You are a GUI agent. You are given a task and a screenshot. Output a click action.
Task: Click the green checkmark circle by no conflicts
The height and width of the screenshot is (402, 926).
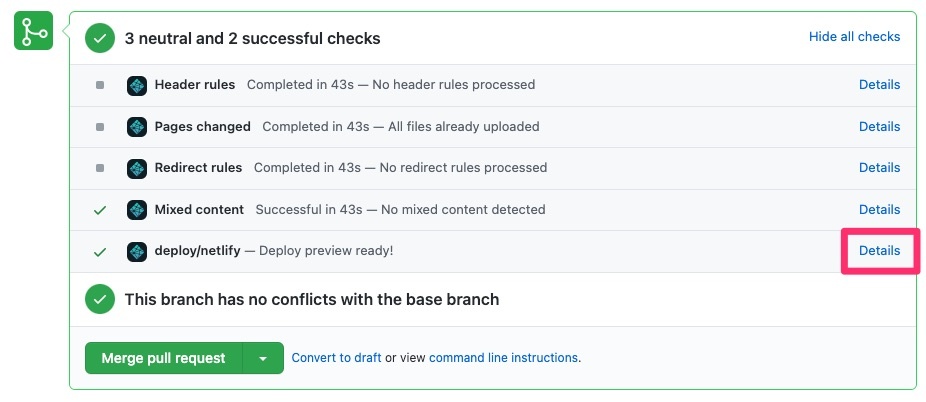click(100, 299)
